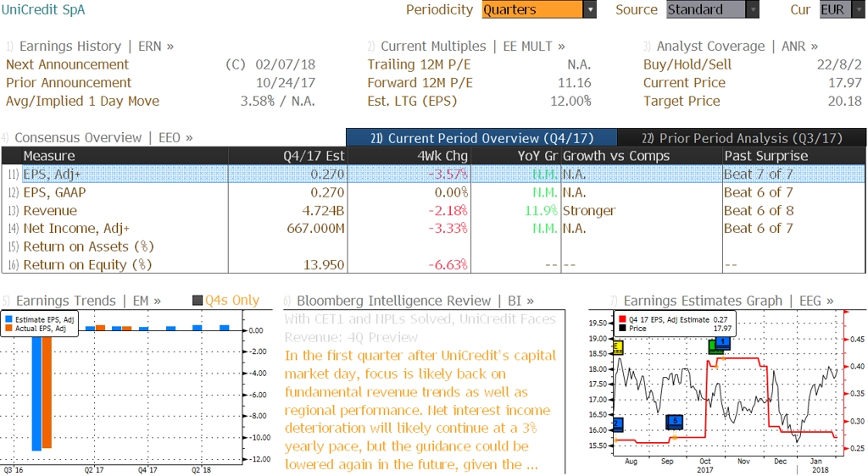
Task: Select the Return on Assets (%) row
Action: click(x=433, y=246)
